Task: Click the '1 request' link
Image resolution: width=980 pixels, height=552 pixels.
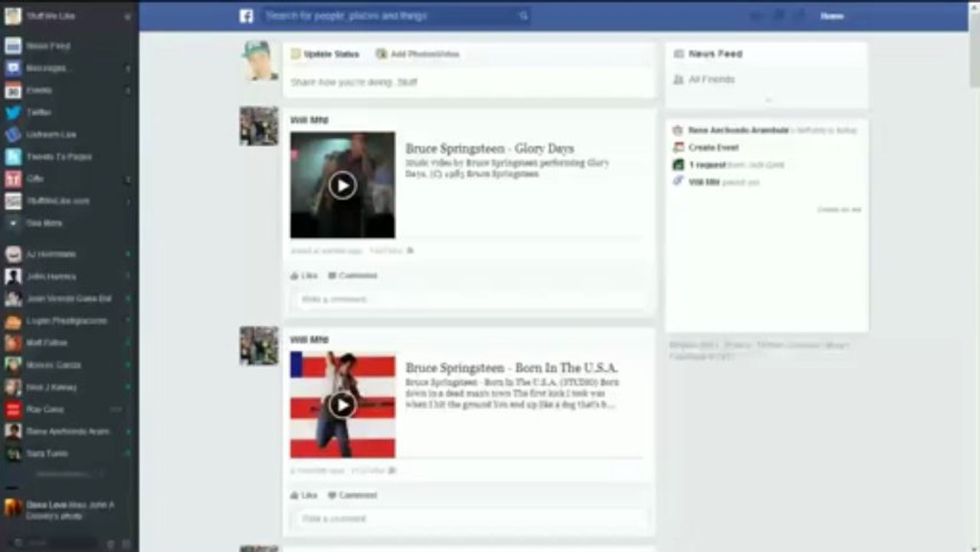Action: (x=706, y=165)
